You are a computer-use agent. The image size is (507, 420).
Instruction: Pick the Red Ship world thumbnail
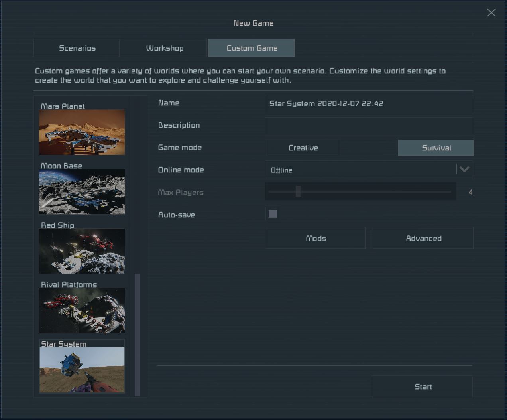tap(82, 251)
